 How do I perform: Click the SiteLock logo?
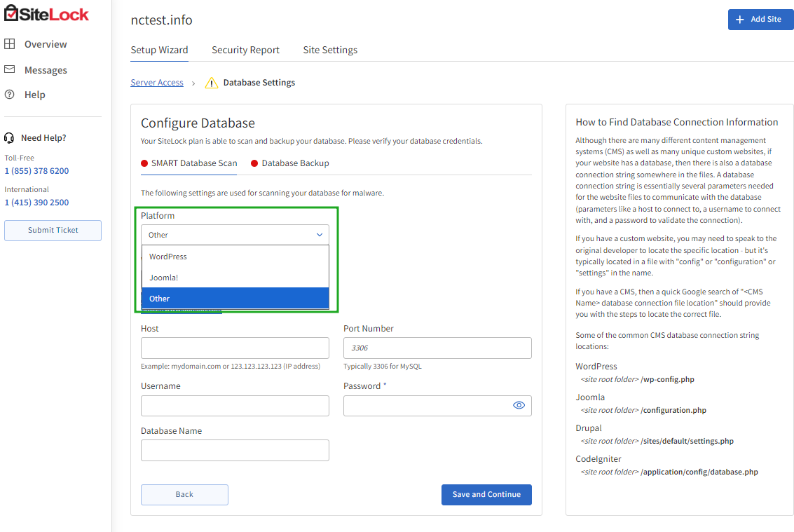pyautogui.click(x=46, y=14)
